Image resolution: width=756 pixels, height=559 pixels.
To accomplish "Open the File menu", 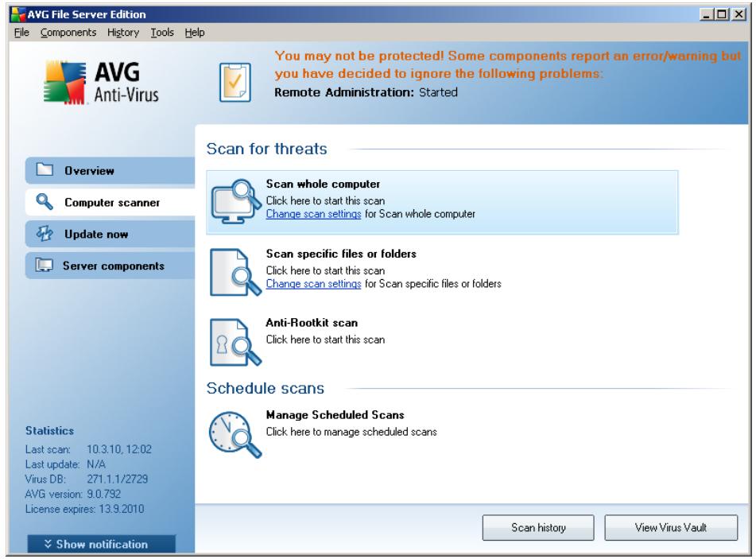I will 21,33.
